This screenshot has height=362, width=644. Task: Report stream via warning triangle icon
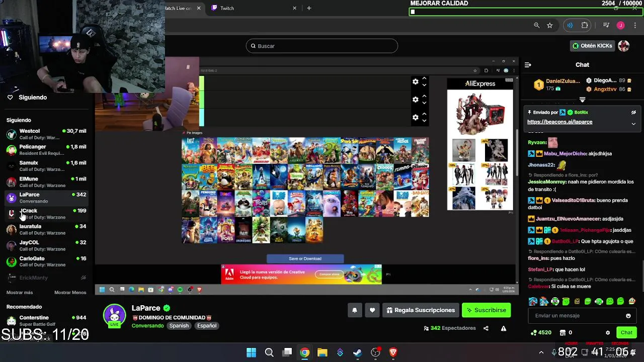click(x=504, y=328)
